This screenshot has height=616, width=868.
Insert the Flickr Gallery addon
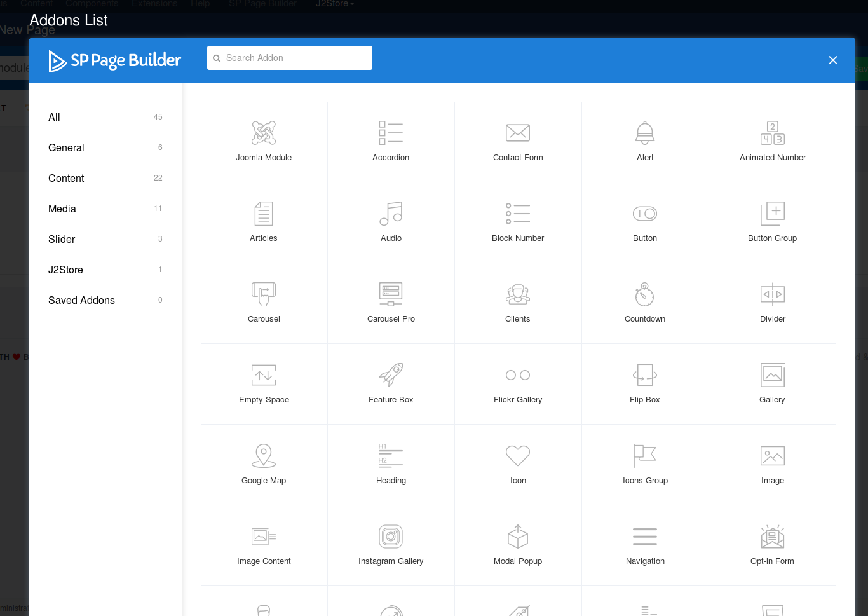(518, 384)
